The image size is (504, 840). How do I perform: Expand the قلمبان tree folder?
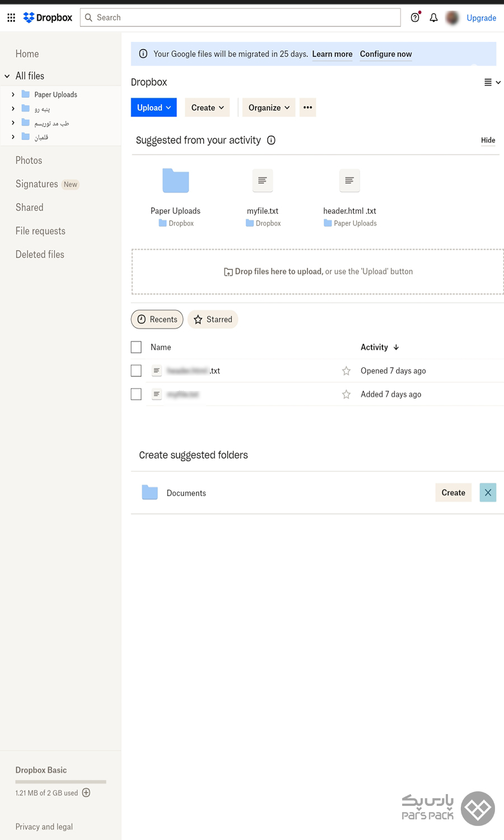13,137
